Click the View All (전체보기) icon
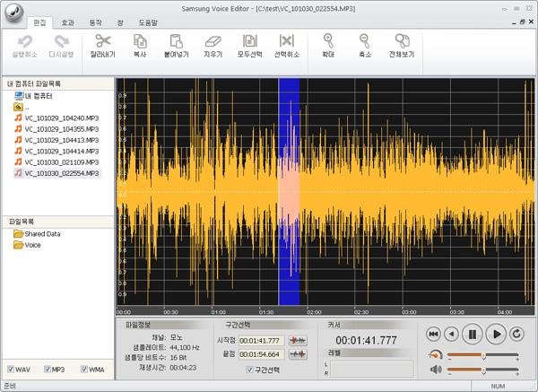The width and height of the screenshot is (538, 392). tap(402, 41)
